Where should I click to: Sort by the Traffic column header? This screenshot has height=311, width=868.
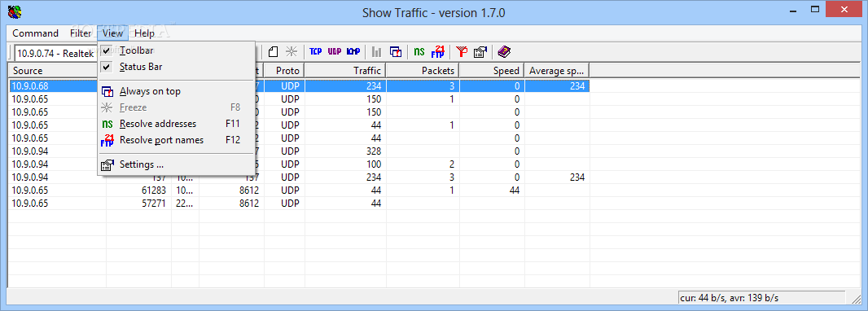[x=345, y=71]
